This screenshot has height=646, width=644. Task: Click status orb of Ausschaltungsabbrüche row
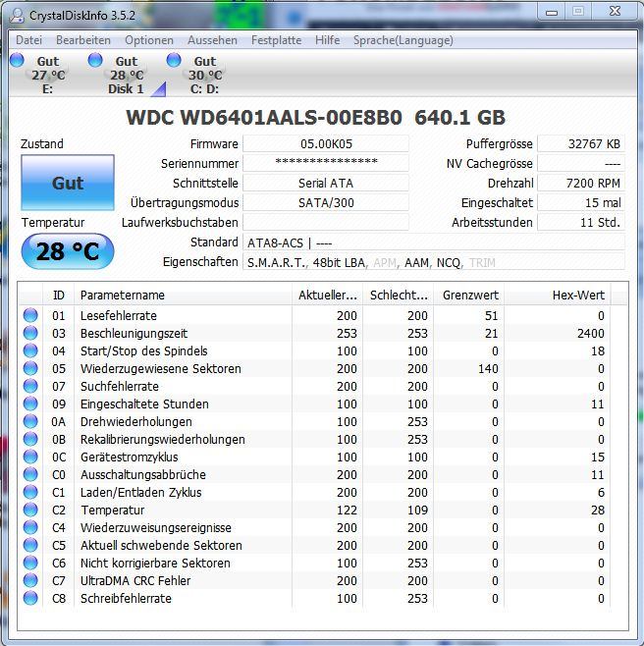30,474
